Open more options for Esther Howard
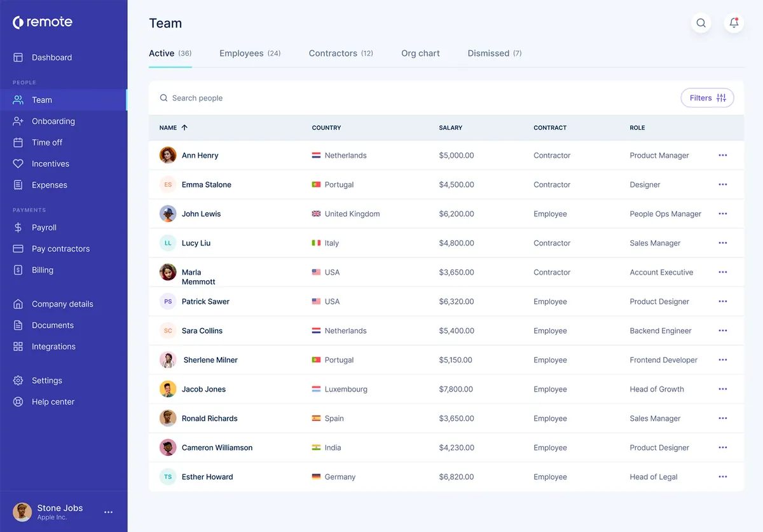 click(722, 477)
